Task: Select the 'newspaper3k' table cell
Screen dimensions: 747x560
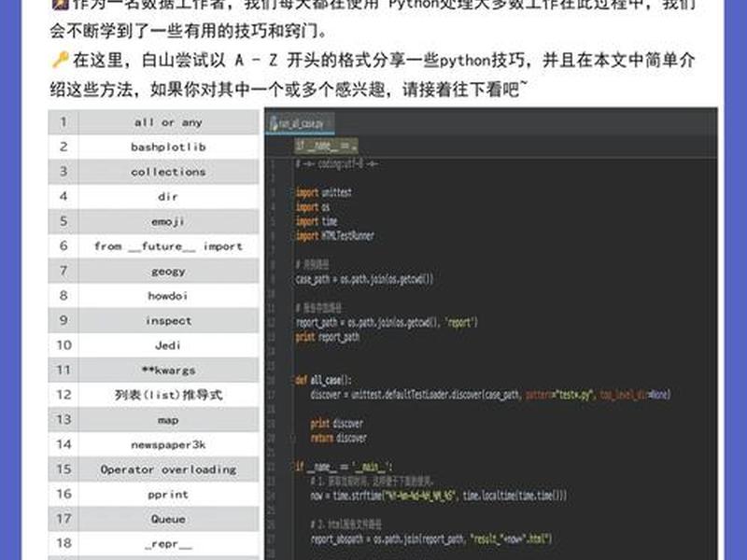Action: 169,444
